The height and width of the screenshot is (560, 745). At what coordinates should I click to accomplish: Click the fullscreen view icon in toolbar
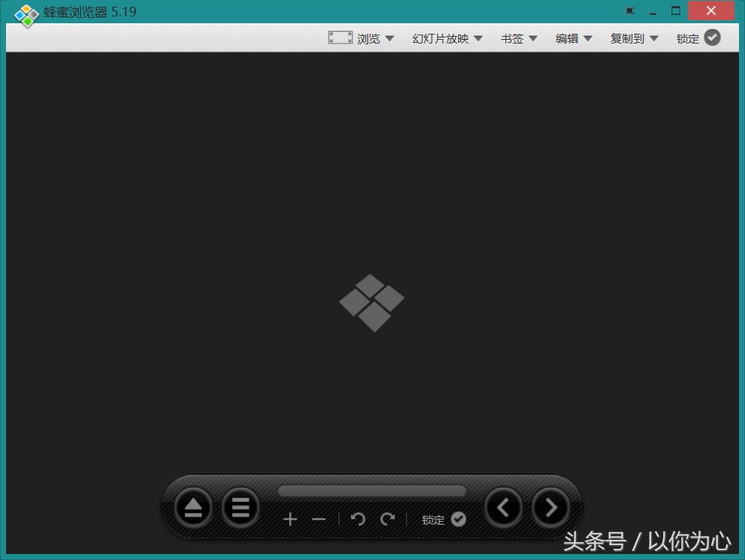pyautogui.click(x=339, y=37)
